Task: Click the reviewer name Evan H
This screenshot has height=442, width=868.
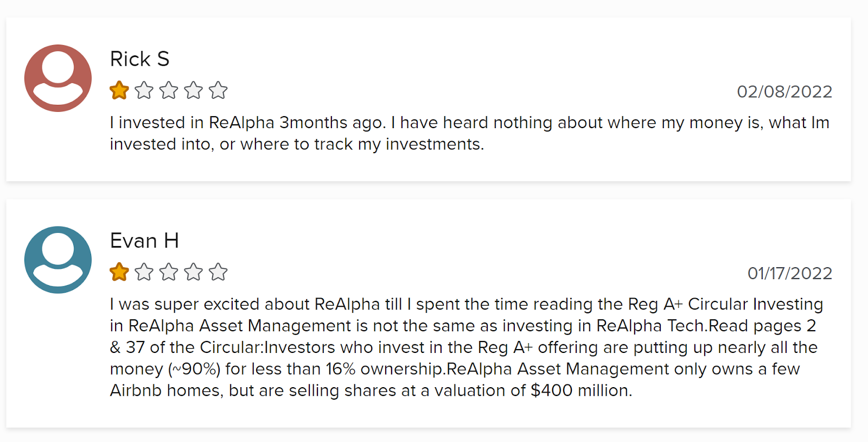Action: pos(144,241)
